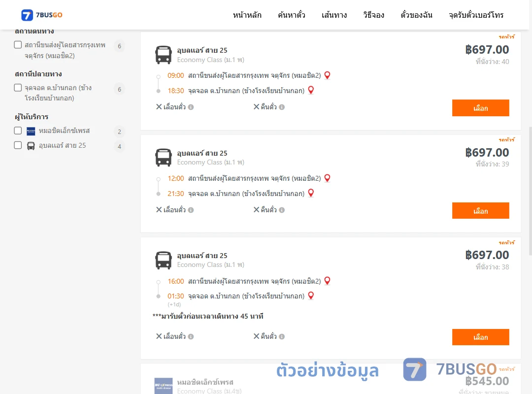This screenshot has height=394, width=532.
Task: Go to the เส้นทาง menu item
Action: tap(334, 15)
